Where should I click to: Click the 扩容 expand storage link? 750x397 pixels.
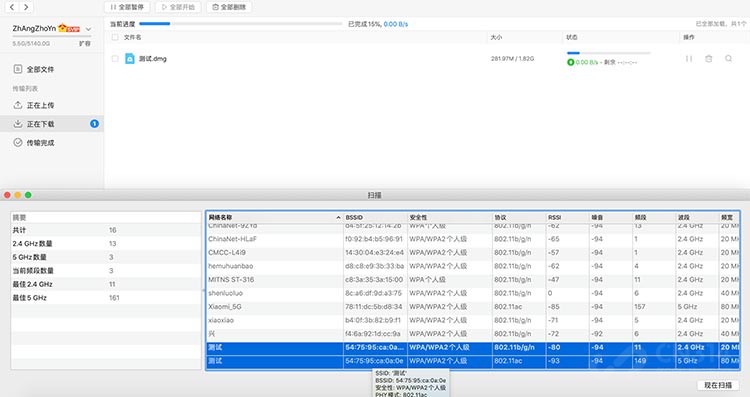tap(85, 44)
